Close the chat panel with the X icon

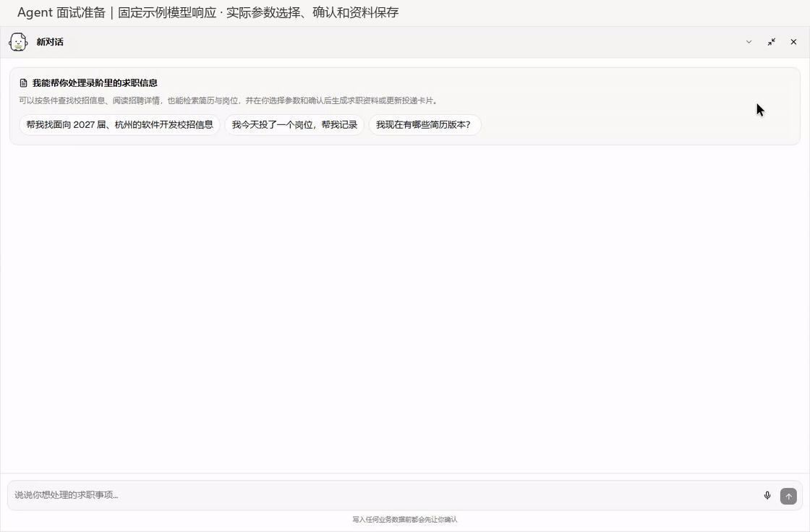[x=793, y=42]
